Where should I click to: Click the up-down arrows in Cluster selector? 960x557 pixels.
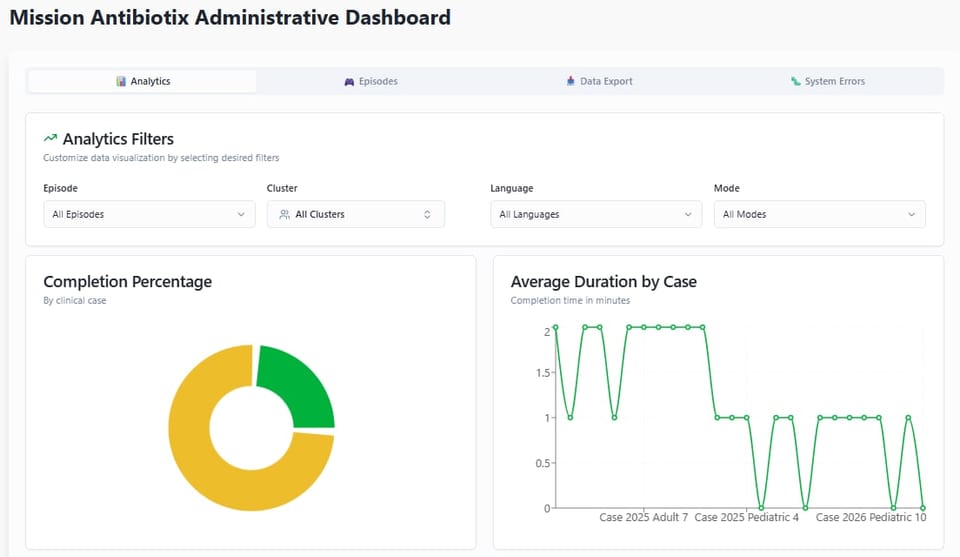427,214
